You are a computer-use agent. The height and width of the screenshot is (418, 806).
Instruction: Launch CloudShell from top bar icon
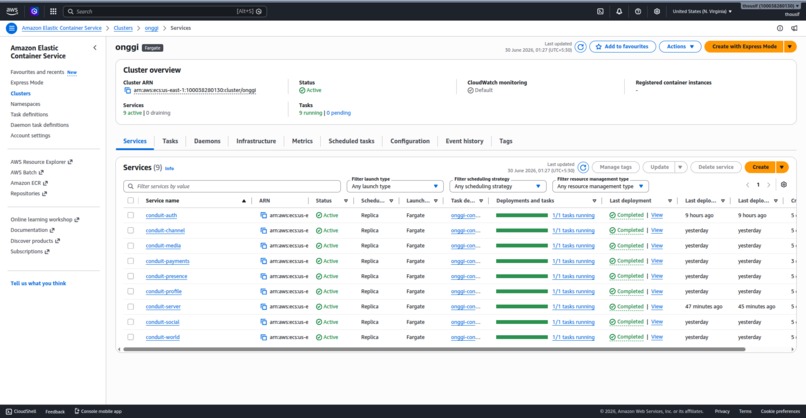[600, 11]
